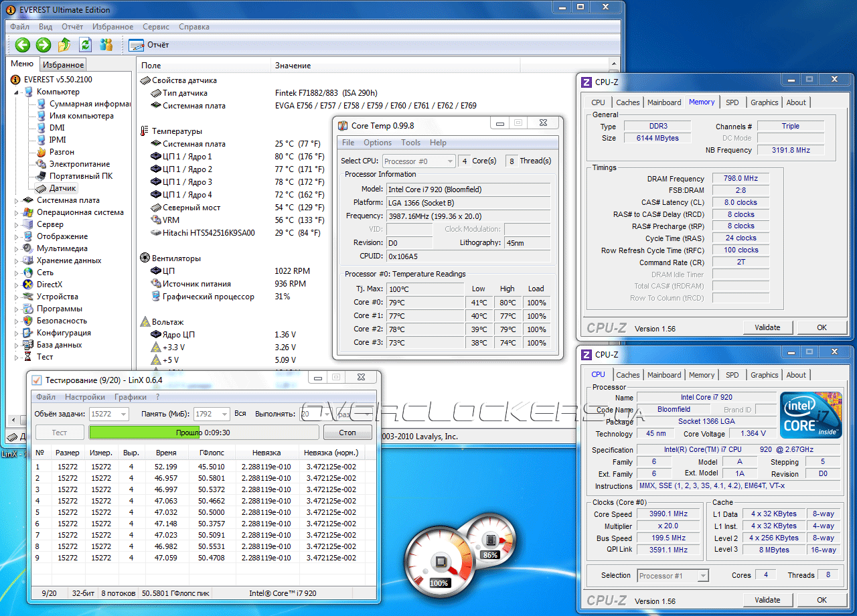The height and width of the screenshot is (616, 857).
Task: Expand the Мультимедиа tree node
Action: pos(17,248)
